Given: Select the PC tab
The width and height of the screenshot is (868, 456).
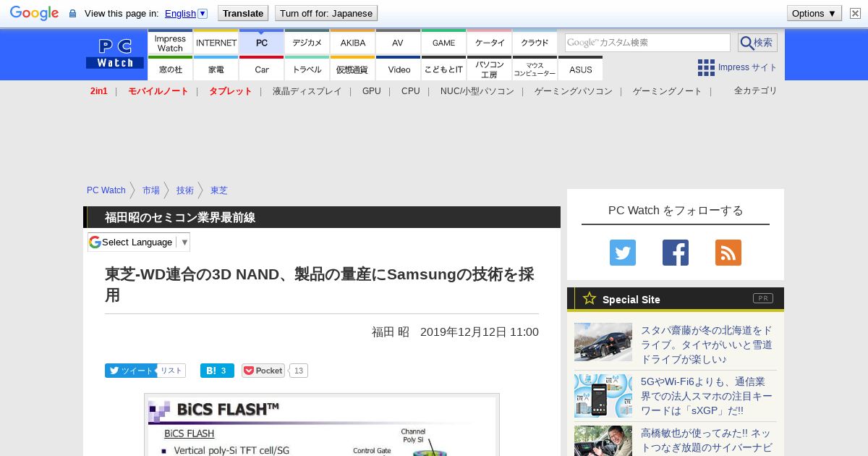Looking at the screenshot, I should 262,43.
